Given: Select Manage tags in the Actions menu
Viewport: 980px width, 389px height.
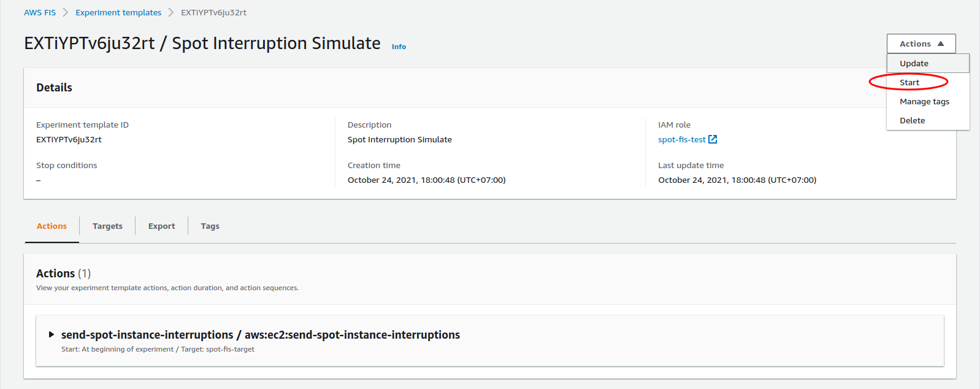Looking at the screenshot, I should (x=928, y=101).
